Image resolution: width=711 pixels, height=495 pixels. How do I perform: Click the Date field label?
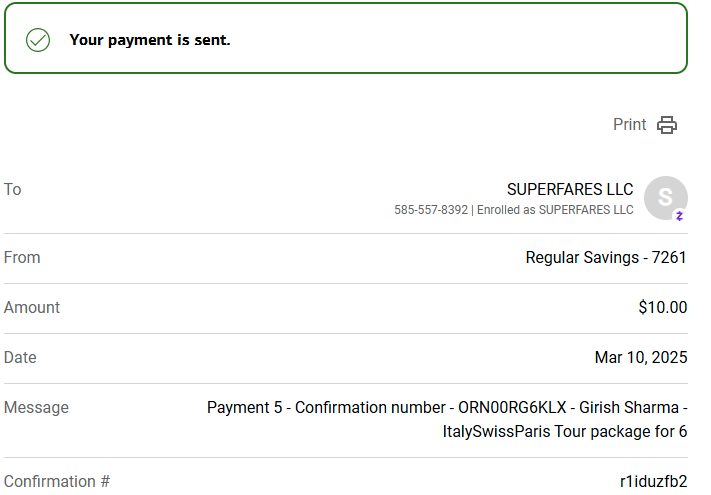point(20,357)
